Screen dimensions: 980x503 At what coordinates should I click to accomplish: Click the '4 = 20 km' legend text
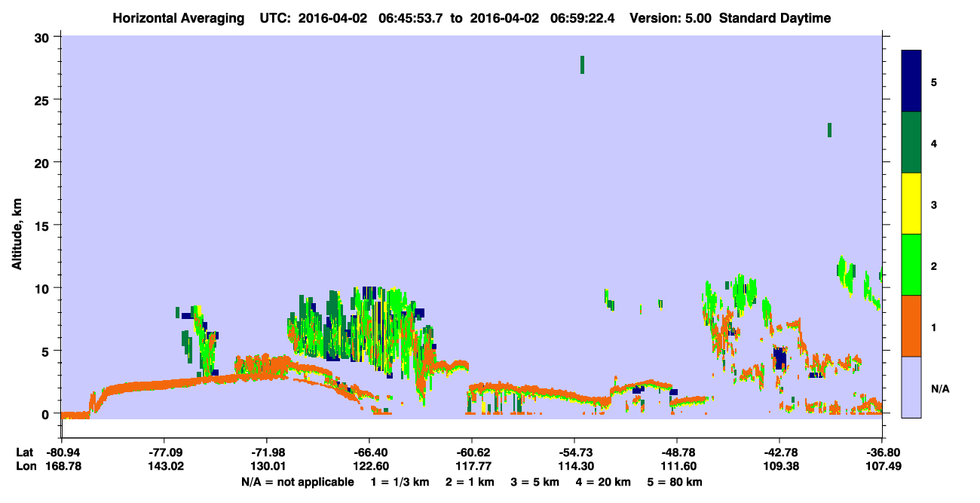tap(603, 482)
